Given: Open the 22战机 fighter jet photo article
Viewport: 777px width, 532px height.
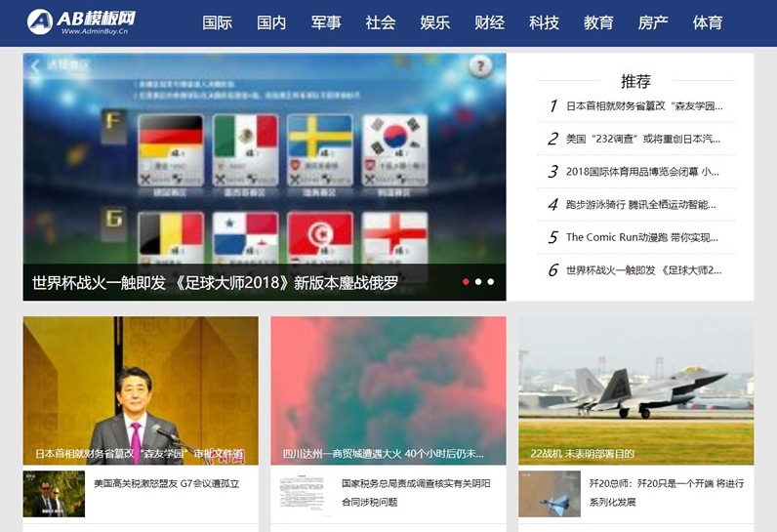Looking at the screenshot, I should 636,390.
